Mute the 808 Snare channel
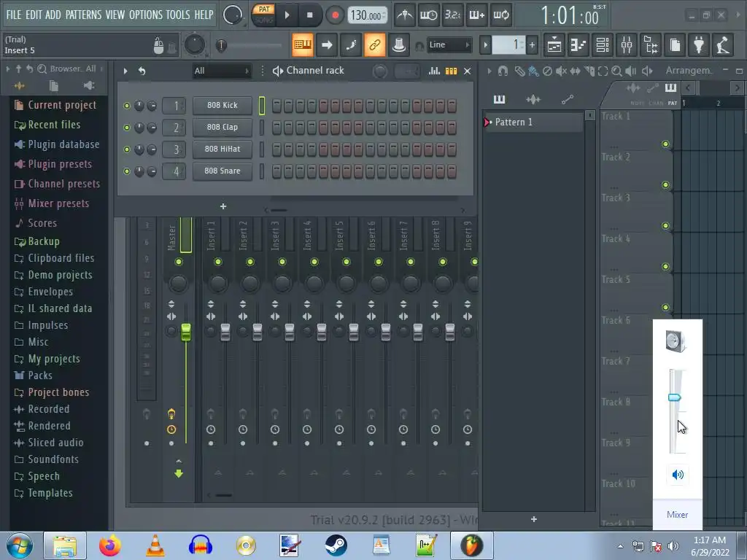747x560 pixels. pyautogui.click(x=127, y=171)
